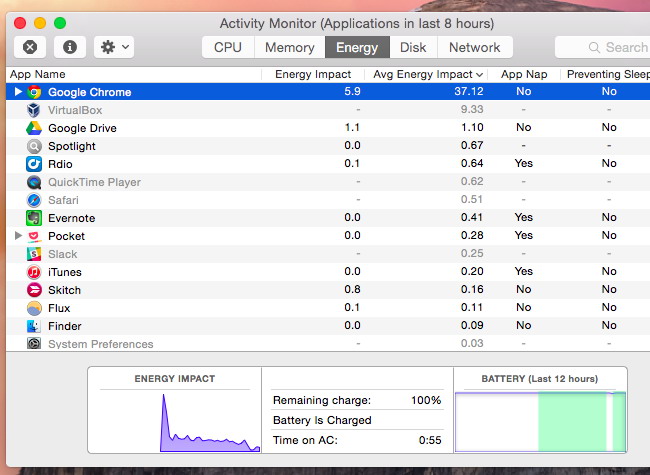
Task: Select the Flux row
Action: point(328,308)
